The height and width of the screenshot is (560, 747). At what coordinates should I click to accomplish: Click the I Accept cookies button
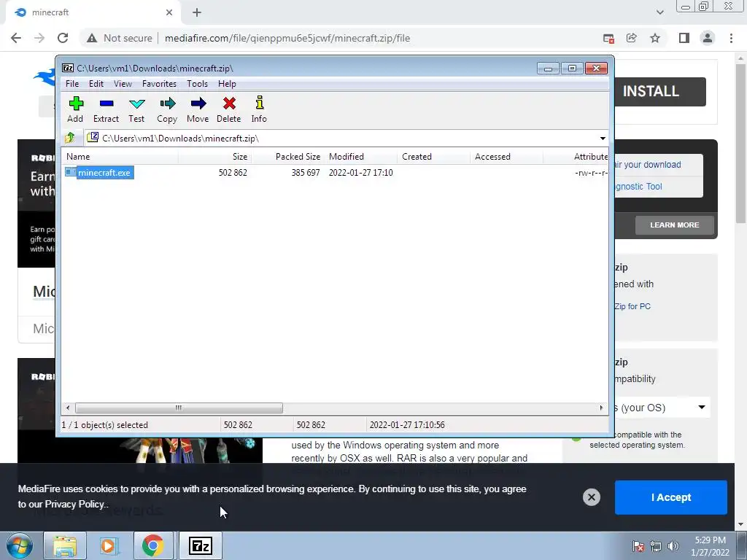click(x=671, y=497)
